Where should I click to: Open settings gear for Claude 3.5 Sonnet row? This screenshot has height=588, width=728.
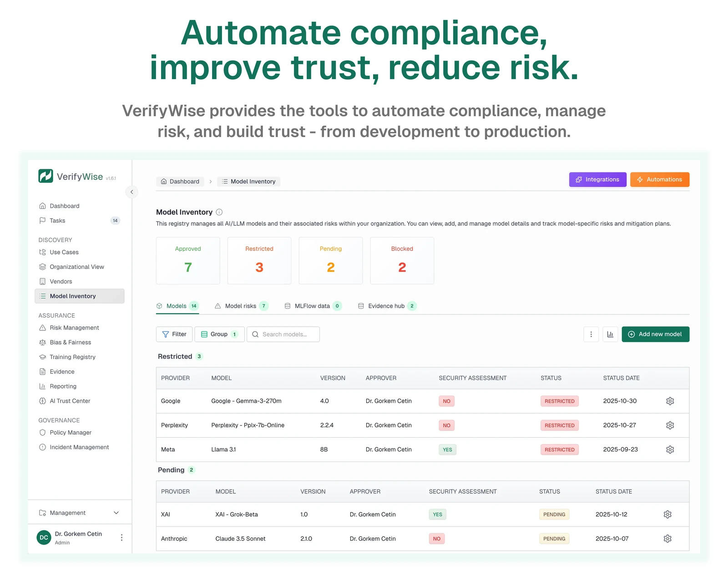click(667, 539)
